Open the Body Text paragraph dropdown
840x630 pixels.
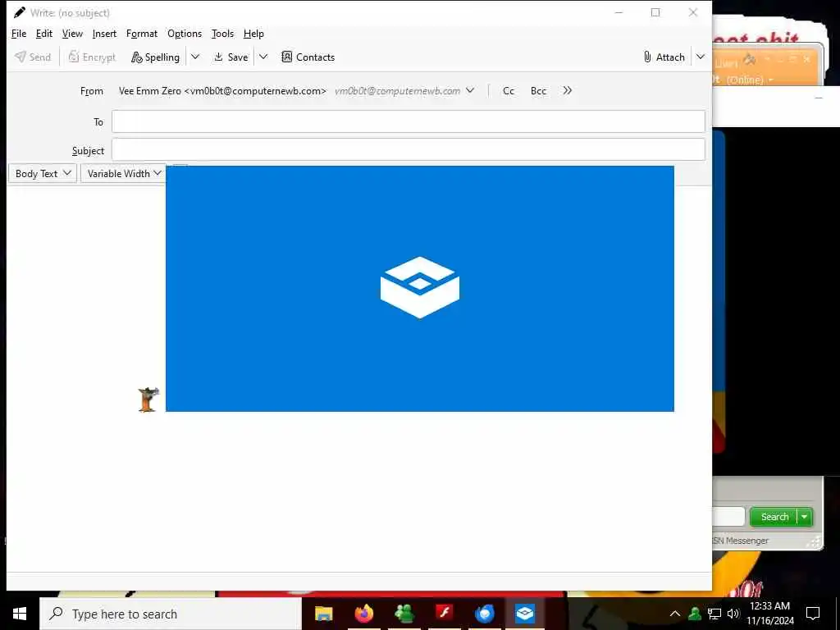click(x=43, y=173)
